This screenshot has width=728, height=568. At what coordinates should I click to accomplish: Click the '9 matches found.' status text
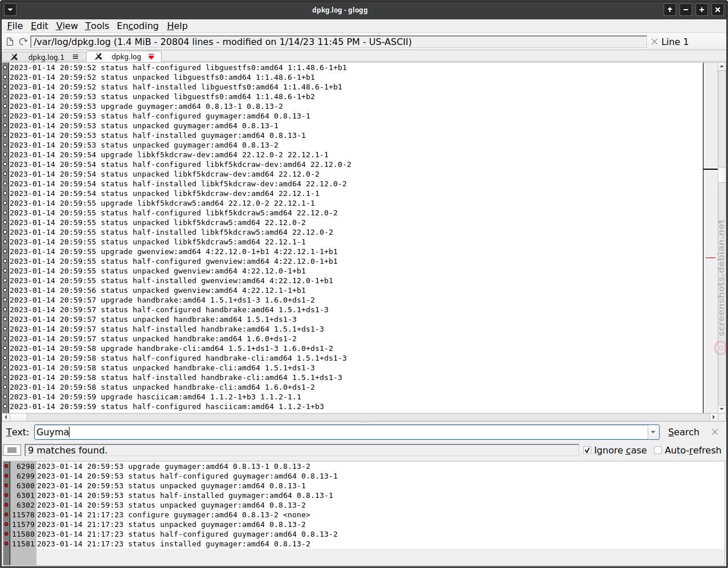[68, 450]
